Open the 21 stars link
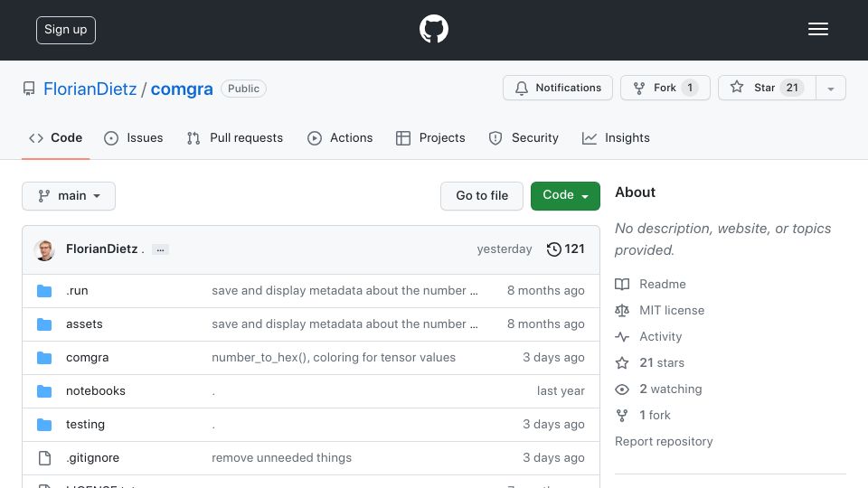 point(662,363)
